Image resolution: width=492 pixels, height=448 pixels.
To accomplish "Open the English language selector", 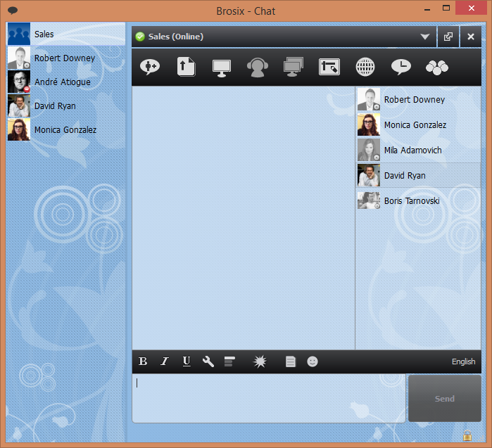I will (463, 361).
